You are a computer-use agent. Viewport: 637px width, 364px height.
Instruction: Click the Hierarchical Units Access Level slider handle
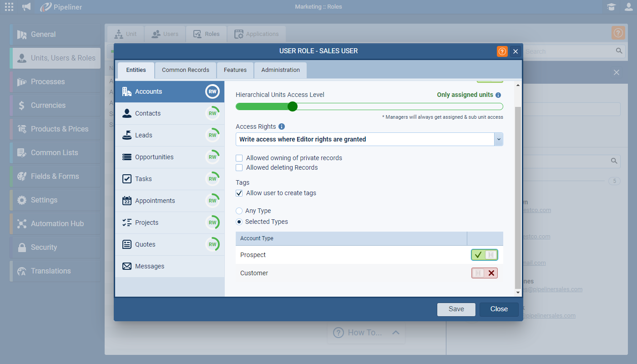click(293, 106)
